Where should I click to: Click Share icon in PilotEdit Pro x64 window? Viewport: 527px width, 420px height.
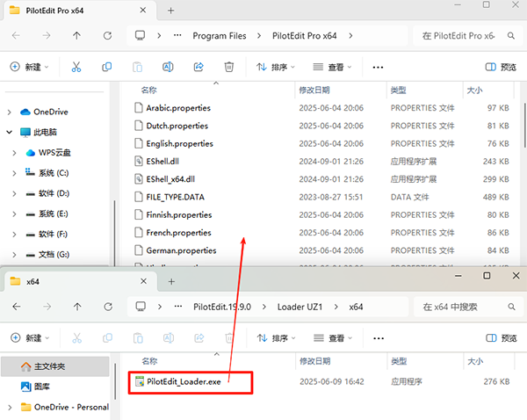pyautogui.click(x=199, y=67)
